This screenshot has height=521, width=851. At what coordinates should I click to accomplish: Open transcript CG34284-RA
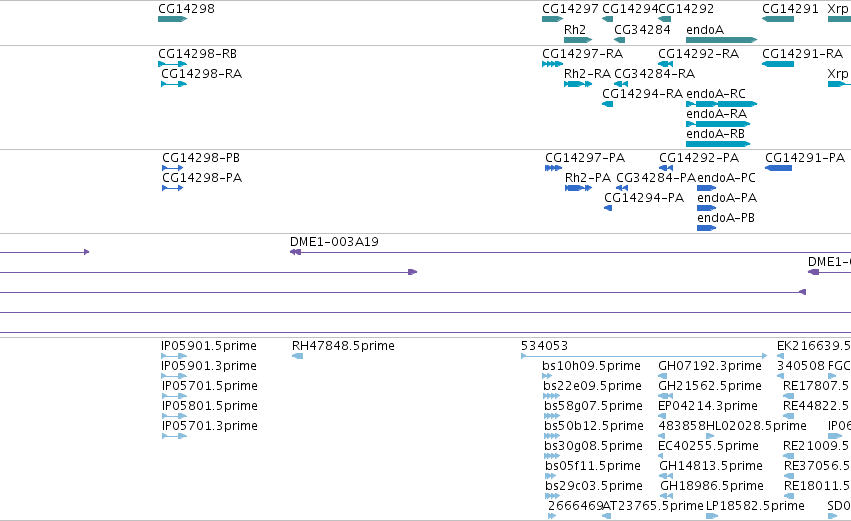click(621, 84)
